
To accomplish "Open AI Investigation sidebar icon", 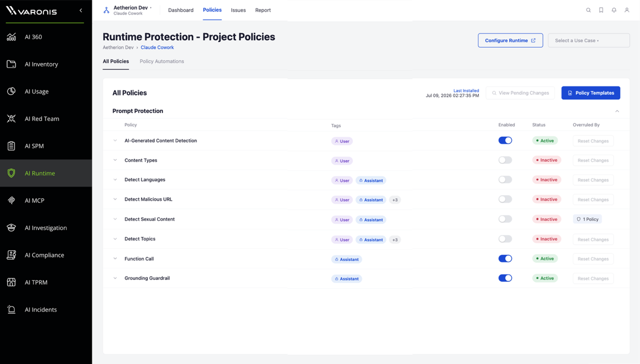I will coord(11,228).
